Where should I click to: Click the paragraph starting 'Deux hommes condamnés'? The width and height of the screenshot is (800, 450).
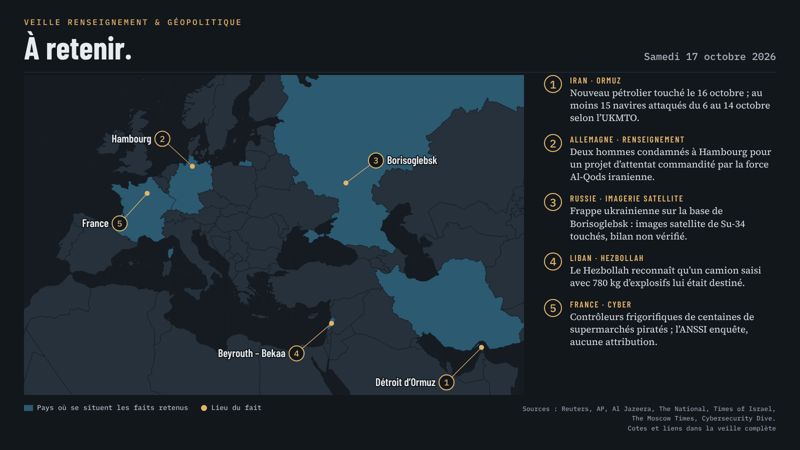coord(670,165)
